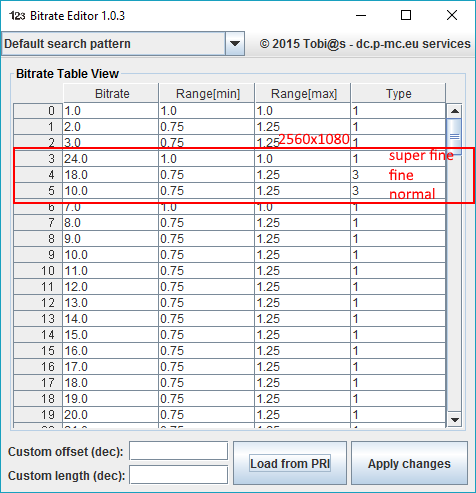Select bitrate cell 14.0 in row 13
The image size is (476, 493).
[x=111, y=319]
